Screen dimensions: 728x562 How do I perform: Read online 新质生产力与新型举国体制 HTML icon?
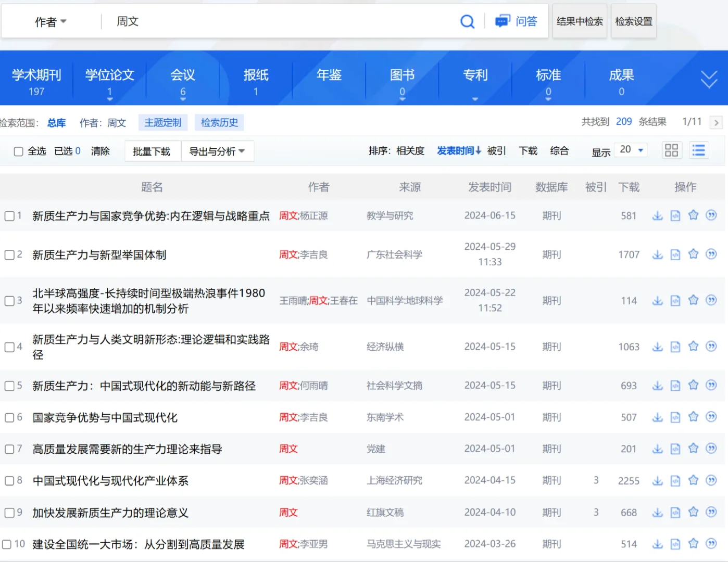pos(675,254)
